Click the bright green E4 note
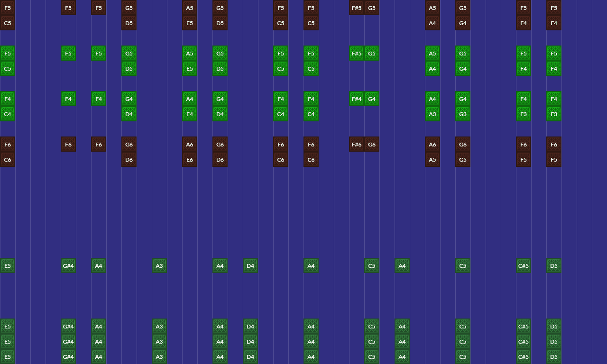Viewport: 607px width, 364px height. click(190, 114)
